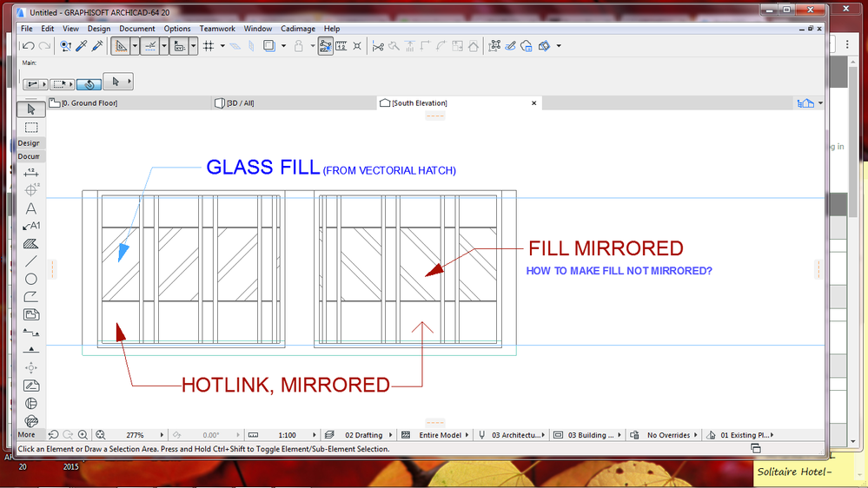Toggle the blue quick selection magnet button
The image size is (868, 488).
point(89,84)
